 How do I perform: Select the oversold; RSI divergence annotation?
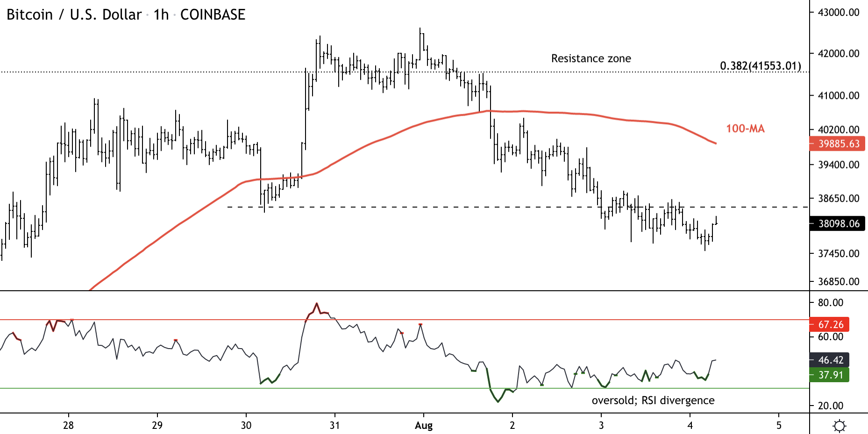[653, 400]
